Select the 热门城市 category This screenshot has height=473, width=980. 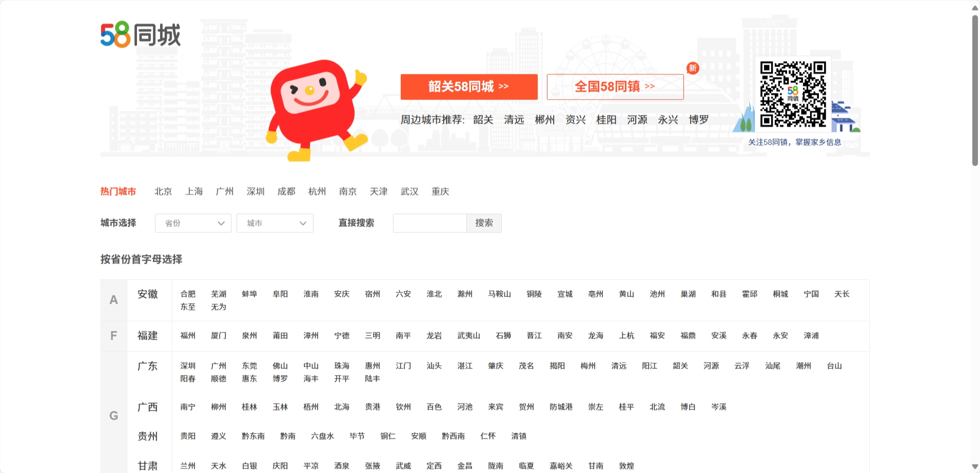[118, 191]
